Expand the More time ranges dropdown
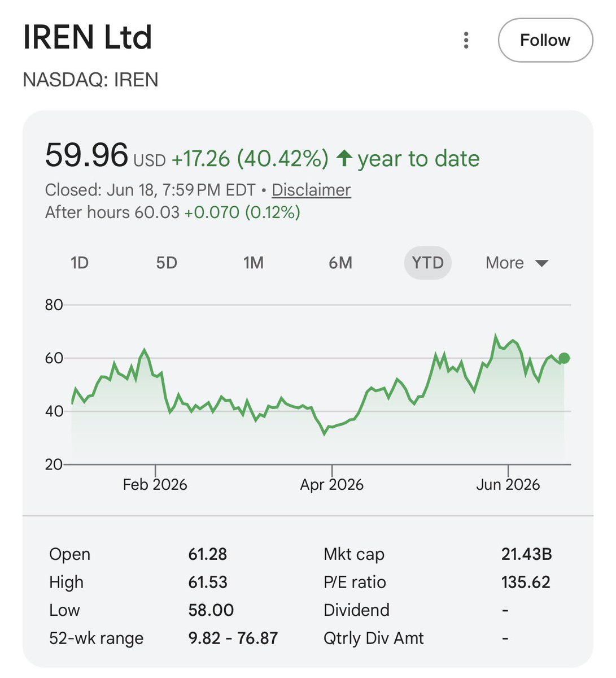The width and height of the screenshot is (616, 678). 517,263
